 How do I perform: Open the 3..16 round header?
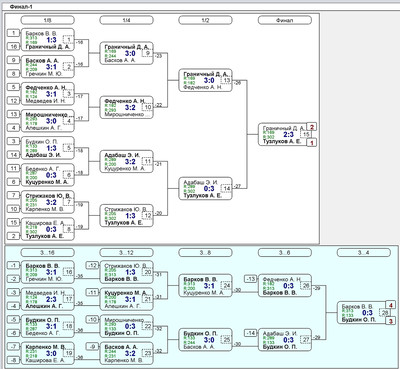click(47, 253)
